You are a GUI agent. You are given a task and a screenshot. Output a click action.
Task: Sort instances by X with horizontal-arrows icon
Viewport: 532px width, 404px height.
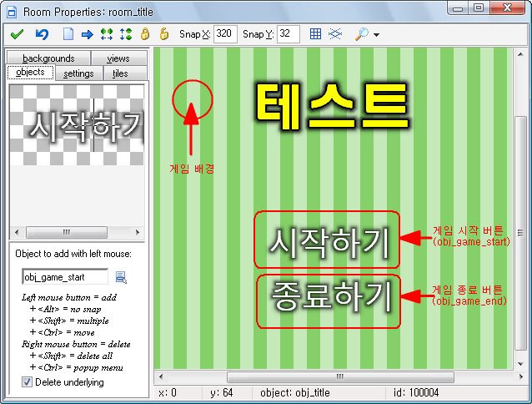pyautogui.click(x=107, y=34)
